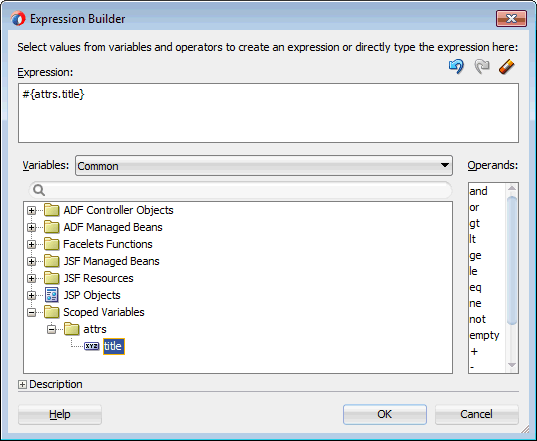Select the JSF Resources folder icon
Image resolution: width=537 pixels, height=441 pixels.
(52, 278)
